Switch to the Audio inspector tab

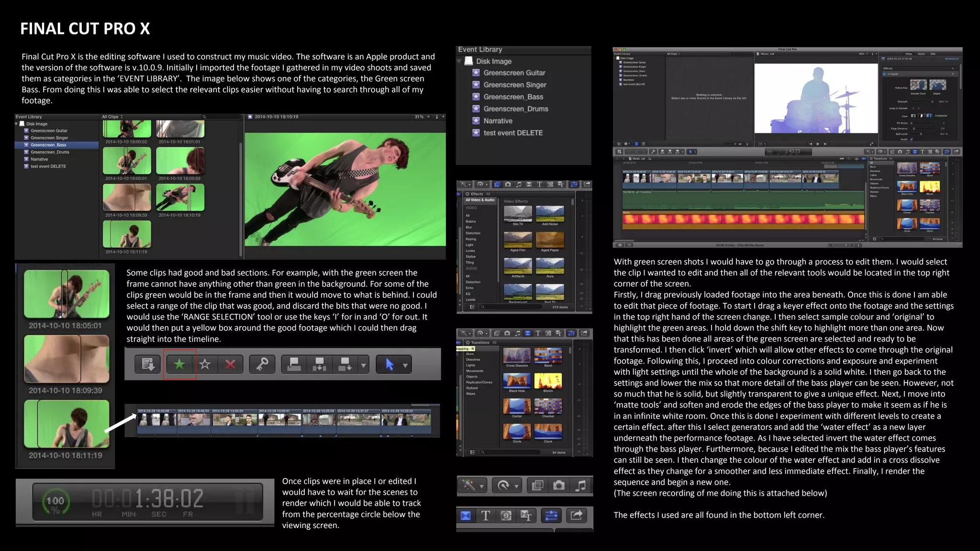tap(921, 54)
